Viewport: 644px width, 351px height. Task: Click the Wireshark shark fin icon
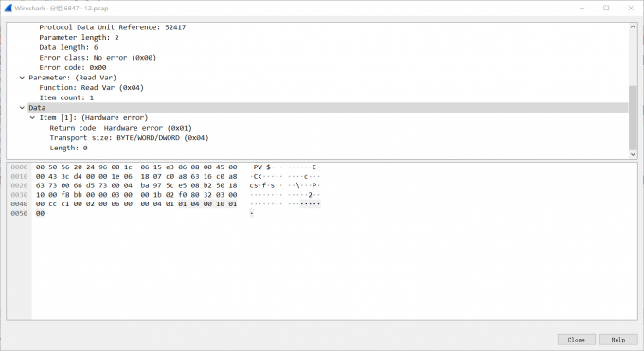(x=9, y=8)
